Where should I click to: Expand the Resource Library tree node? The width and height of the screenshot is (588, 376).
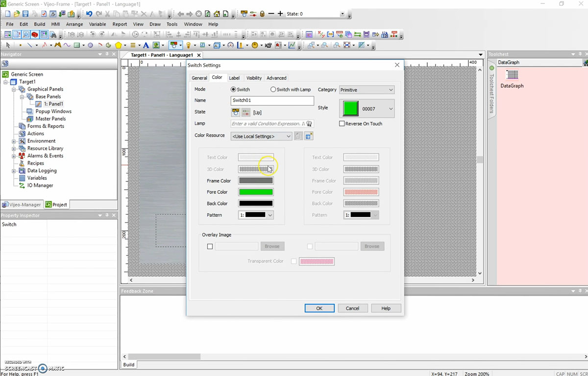point(14,149)
